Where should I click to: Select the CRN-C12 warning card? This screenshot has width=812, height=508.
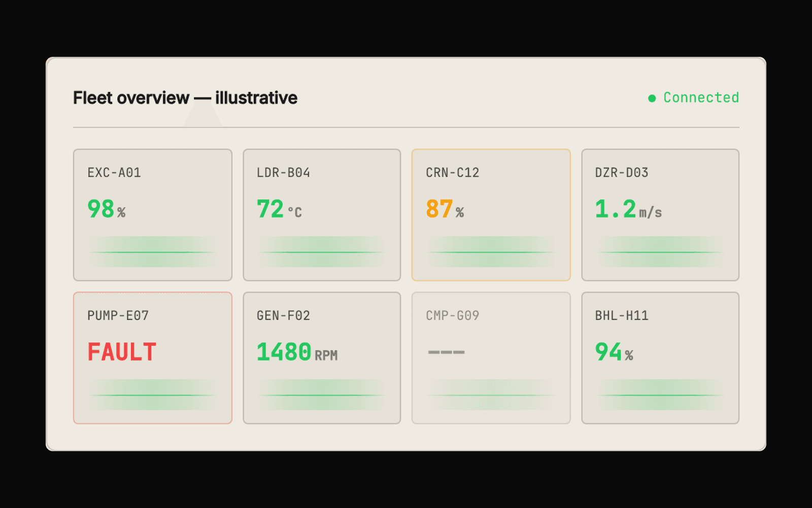coord(491,215)
